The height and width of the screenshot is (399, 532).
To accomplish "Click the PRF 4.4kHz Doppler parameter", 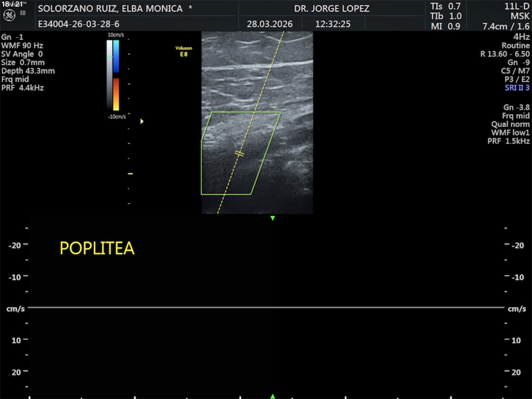I will [23, 88].
